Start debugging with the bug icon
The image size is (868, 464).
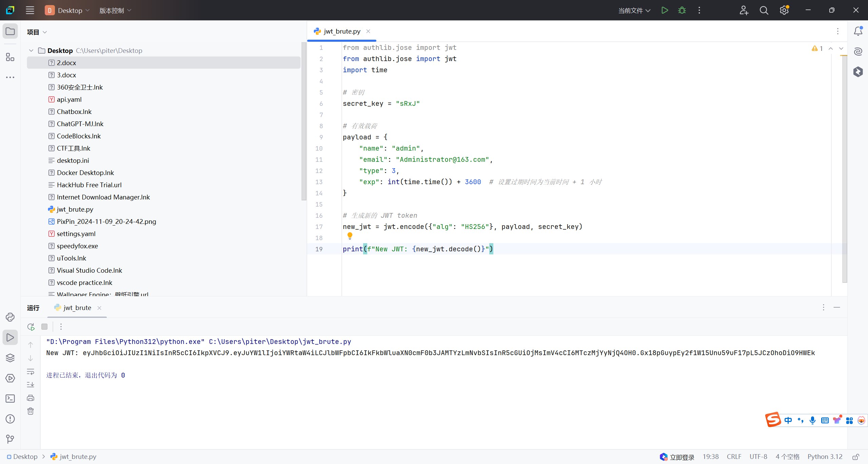tap(682, 10)
